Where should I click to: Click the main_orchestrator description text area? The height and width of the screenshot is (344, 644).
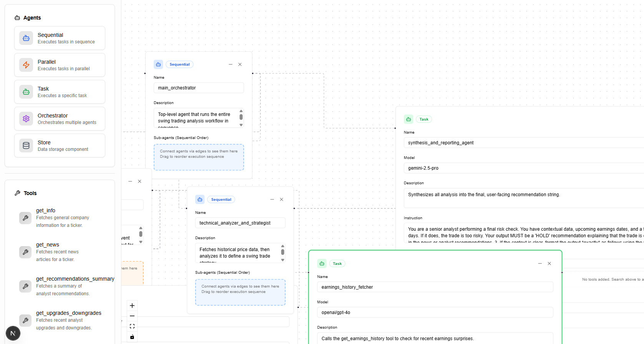(199, 118)
